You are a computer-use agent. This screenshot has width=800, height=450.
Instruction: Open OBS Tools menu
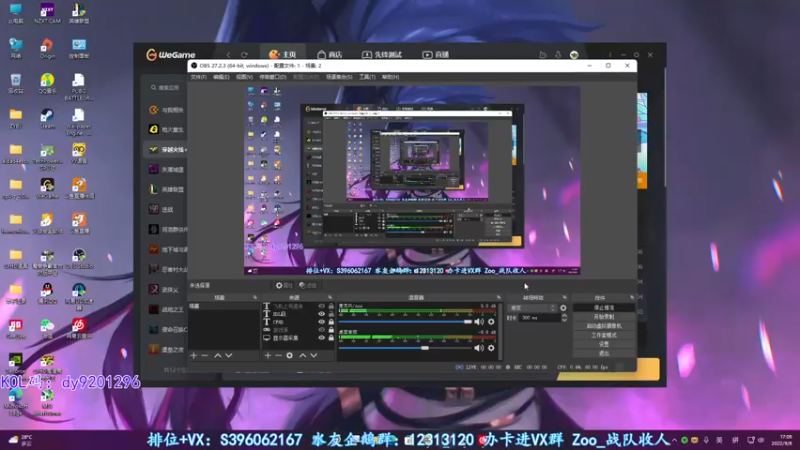(367, 77)
